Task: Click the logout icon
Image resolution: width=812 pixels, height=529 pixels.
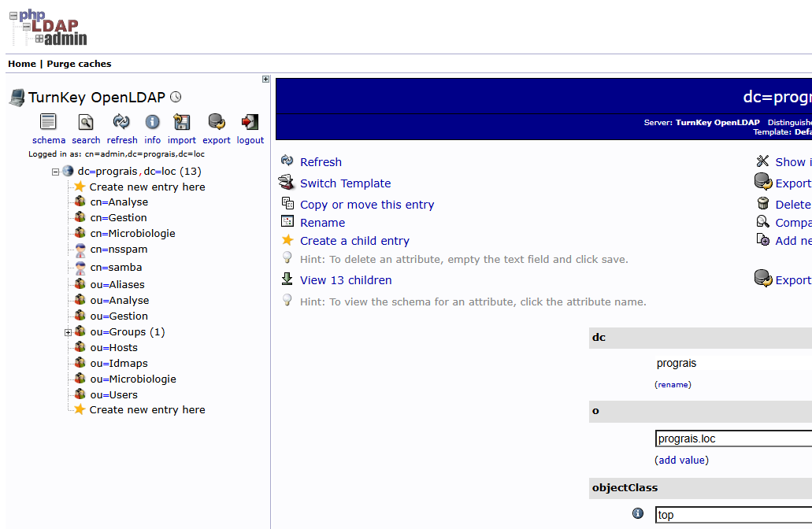Action: pos(250,122)
